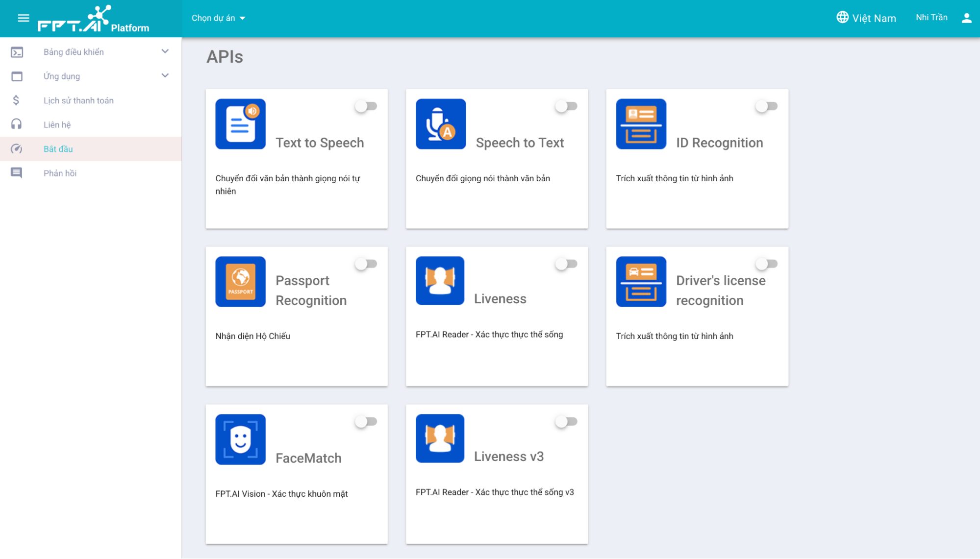
Task: Enable the Text to Speech toggle
Action: [x=366, y=106]
